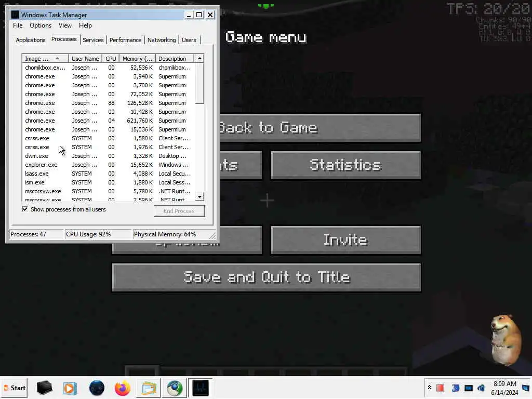Viewport: 532px width, 399px height.
Task: Open the file explorer taskbar icon
Action: click(x=149, y=388)
